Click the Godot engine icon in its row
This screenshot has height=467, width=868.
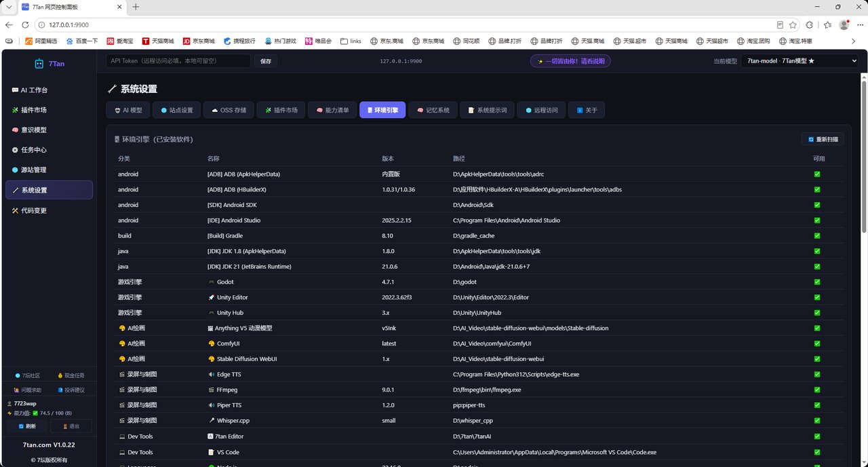click(x=211, y=282)
